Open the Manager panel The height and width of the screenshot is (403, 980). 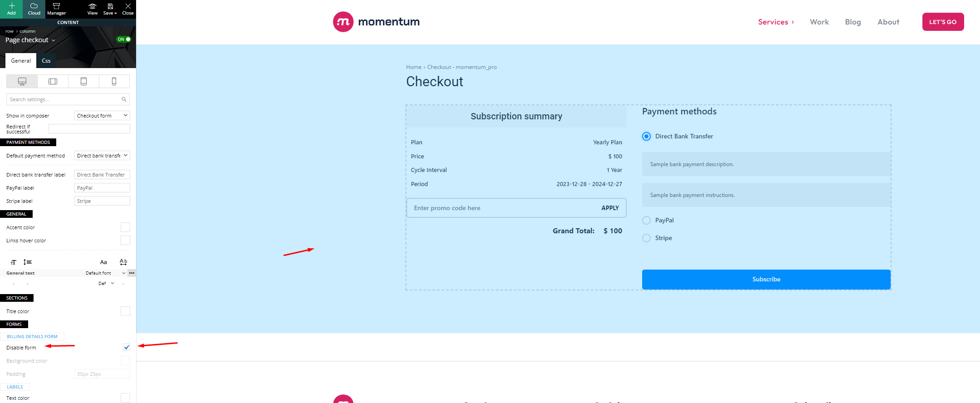[x=56, y=9]
